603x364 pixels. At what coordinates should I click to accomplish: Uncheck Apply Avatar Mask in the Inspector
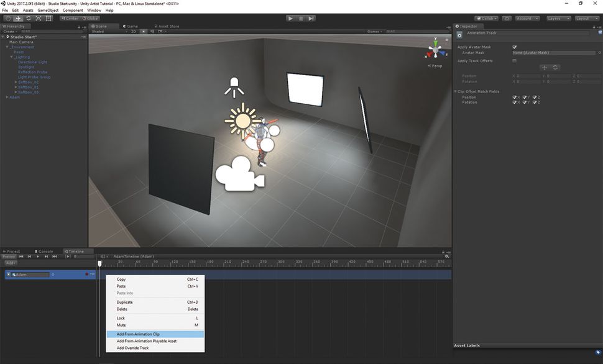515,47
